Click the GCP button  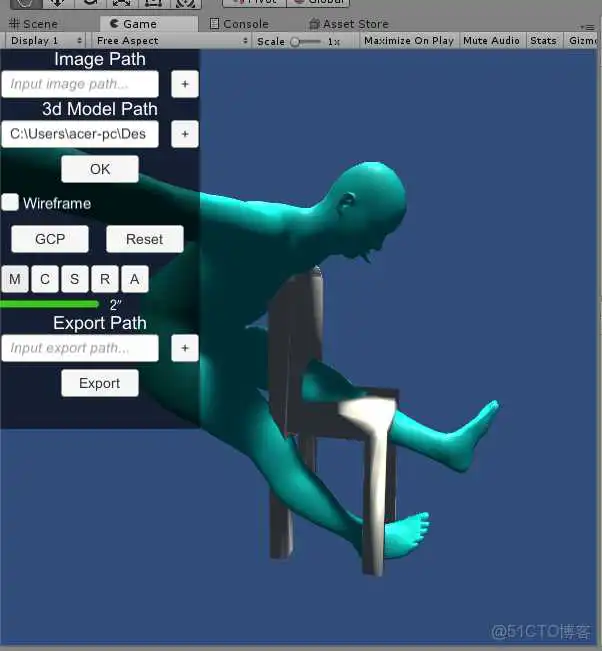pyautogui.click(x=50, y=239)
